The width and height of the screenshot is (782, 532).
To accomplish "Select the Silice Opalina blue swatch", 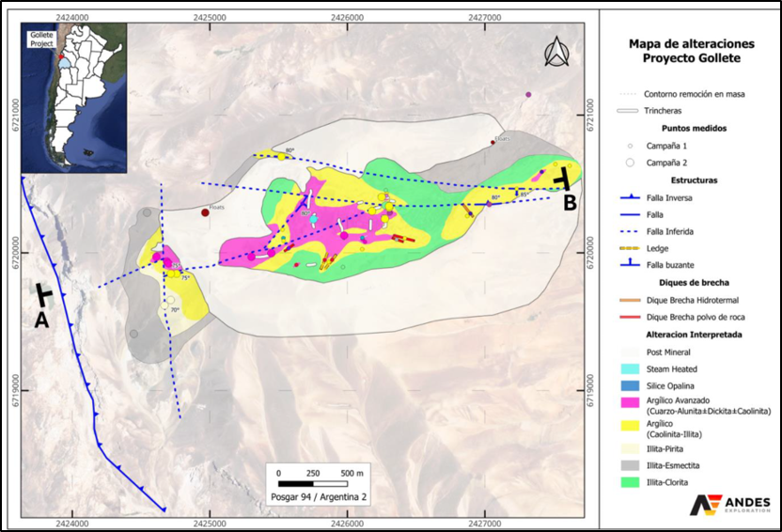I will [630, 385].
